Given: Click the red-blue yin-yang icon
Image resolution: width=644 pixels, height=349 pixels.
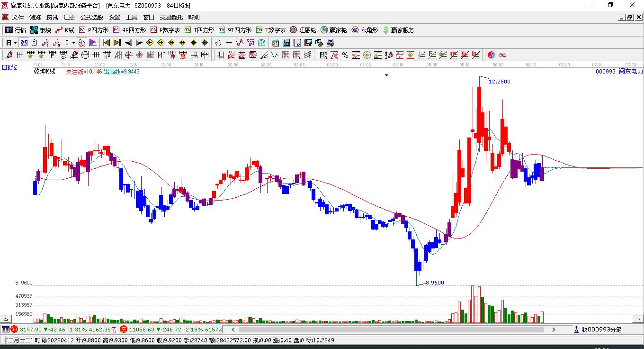Looking at the screenshot, I should (491, 55).
